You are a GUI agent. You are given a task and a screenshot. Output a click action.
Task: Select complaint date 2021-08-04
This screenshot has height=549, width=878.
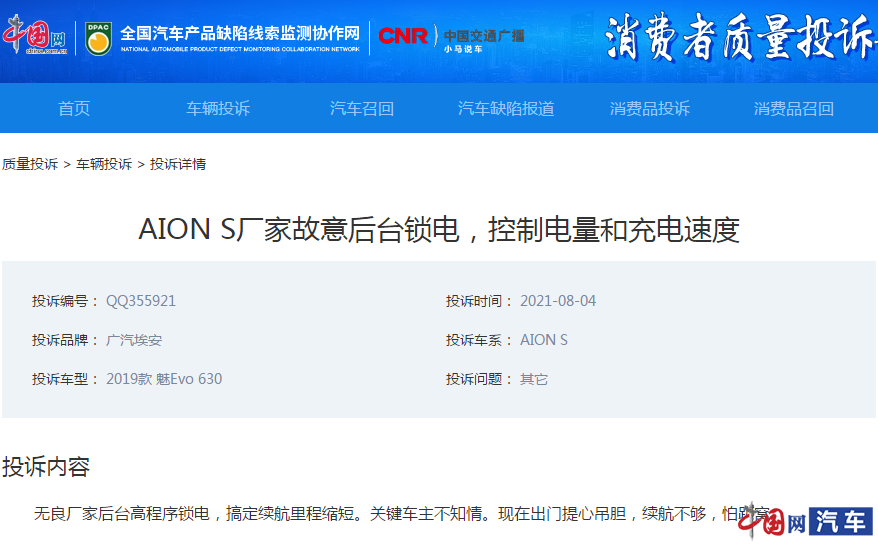[558, 301]
